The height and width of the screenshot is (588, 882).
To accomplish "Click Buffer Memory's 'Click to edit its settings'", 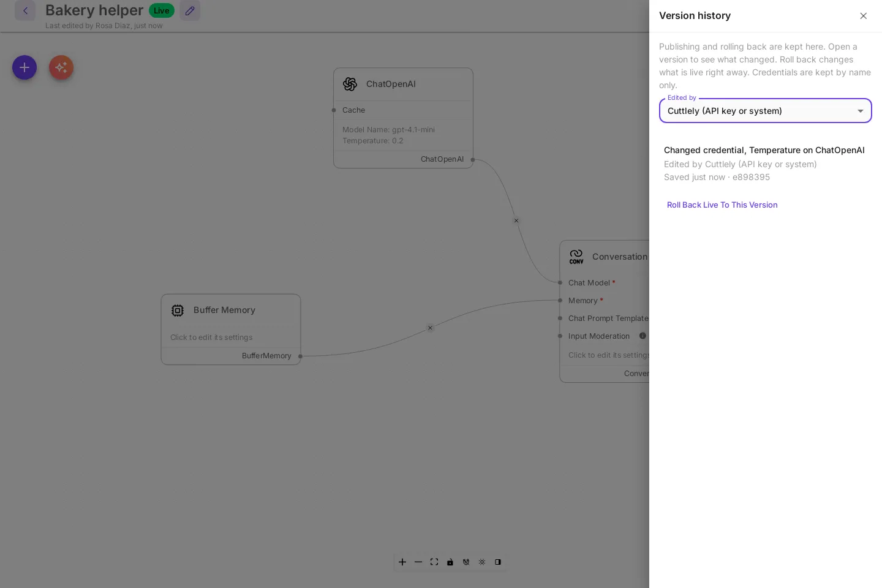I will point(211,337).
